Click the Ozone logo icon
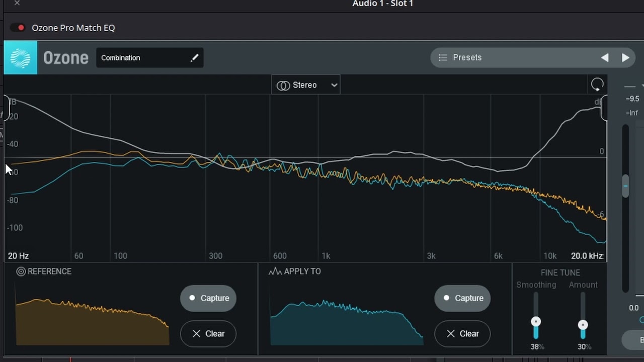Viewport: 644px width, 362px height. 21,58
